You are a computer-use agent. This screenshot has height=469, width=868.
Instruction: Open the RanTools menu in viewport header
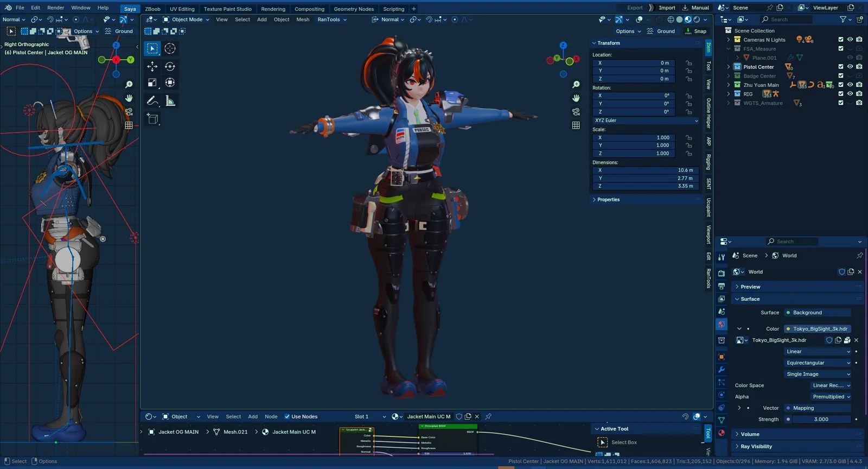click(x=332, y=20)
